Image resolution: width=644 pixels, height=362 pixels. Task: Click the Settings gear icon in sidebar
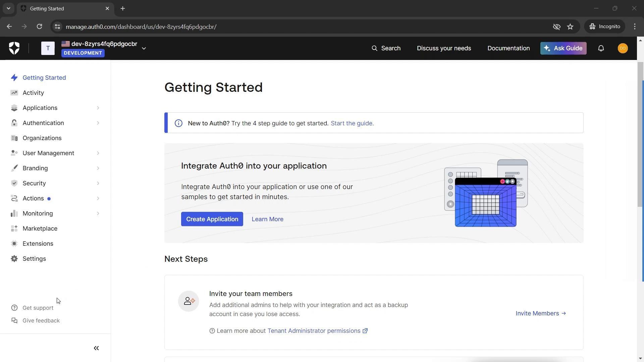point(14,259)
